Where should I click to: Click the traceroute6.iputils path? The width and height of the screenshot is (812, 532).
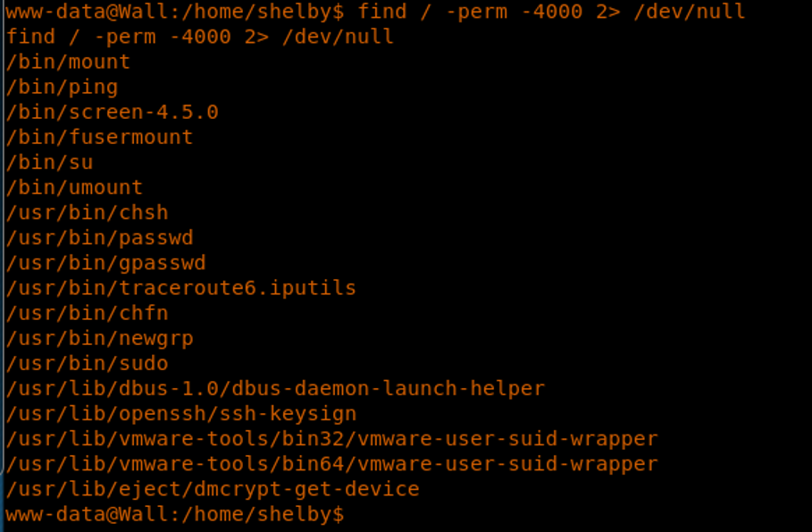[180, 288]
